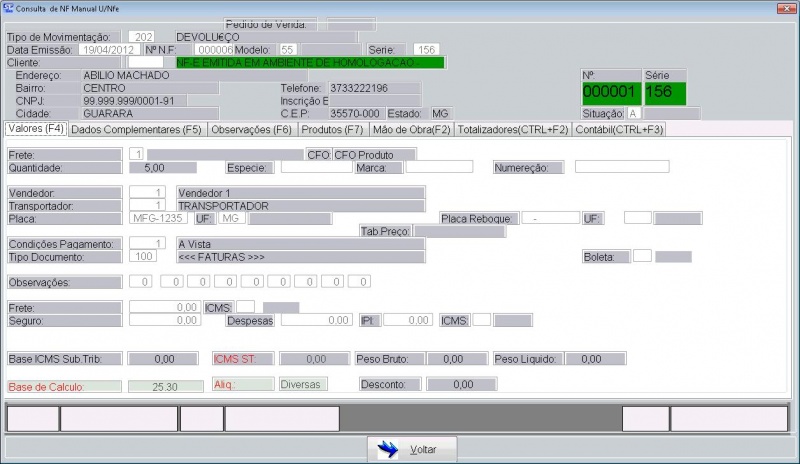Image resolution: width=800 pixels, height=464 pixels.
Task: Focus the Numeração input field
Action: click(607, 168)
